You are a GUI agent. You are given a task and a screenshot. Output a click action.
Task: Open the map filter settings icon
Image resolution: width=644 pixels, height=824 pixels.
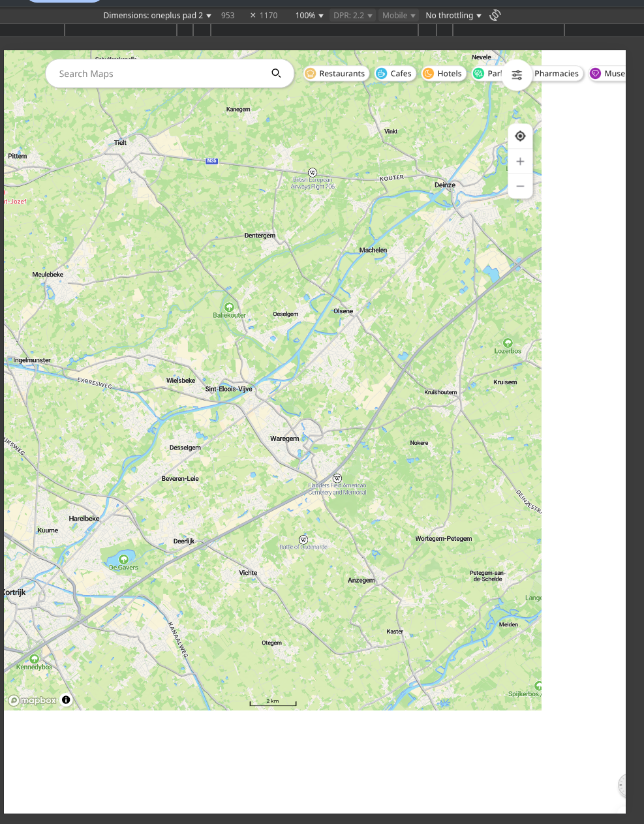pyautogui.click(x=517, y=74)
